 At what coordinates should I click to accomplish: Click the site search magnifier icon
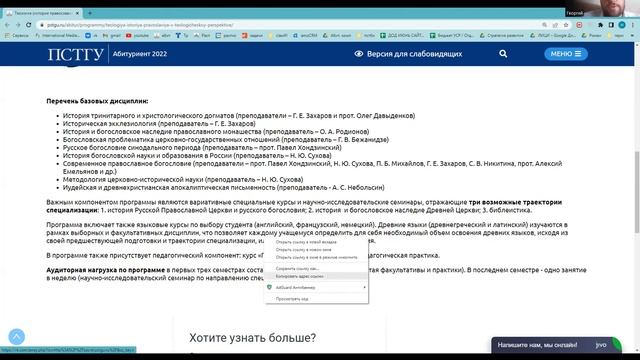click(503, 54)
